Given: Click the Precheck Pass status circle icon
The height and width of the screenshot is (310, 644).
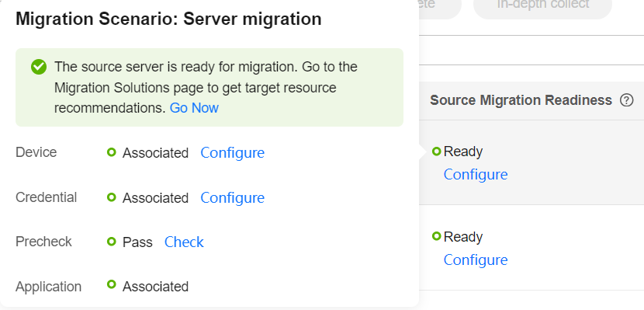Looking at the screenshot, I should 111,242.
